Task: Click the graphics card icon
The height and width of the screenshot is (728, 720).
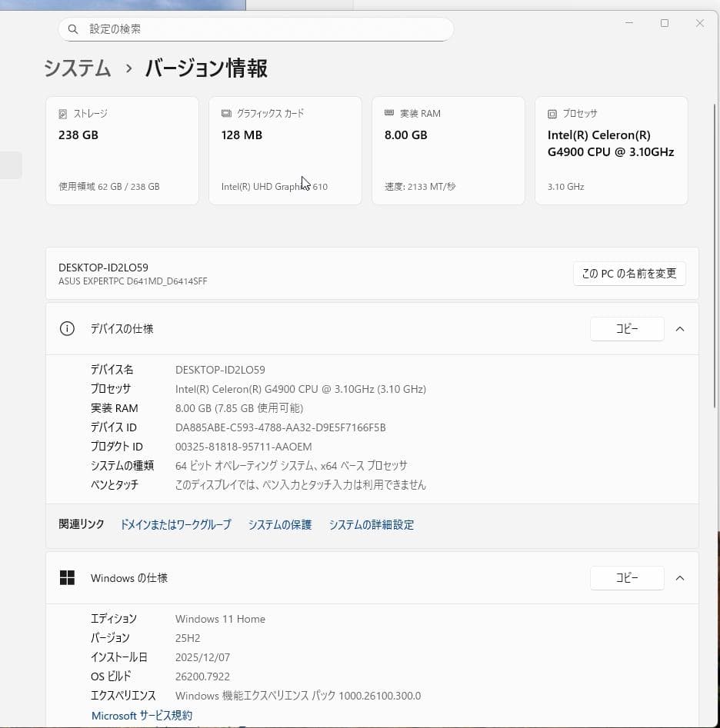Action: (x=226, y=113)
